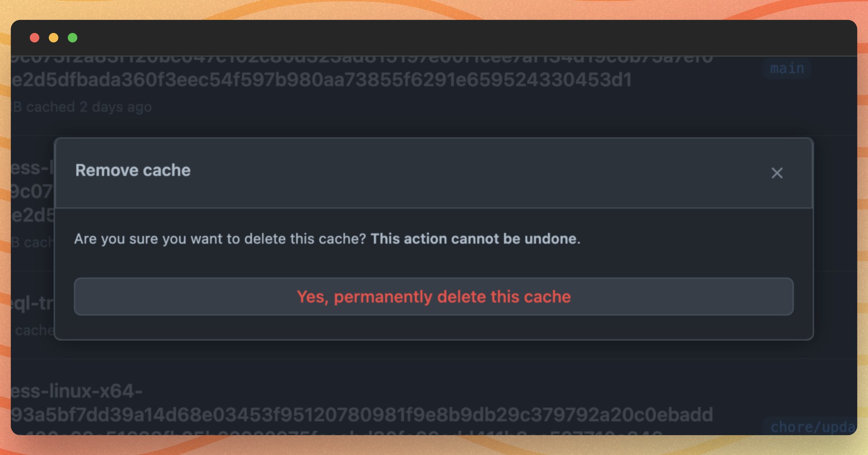This screenshot has height=455, width=868.
Task: Click Yes, permanently delete this cache
Action: point(434,297)
